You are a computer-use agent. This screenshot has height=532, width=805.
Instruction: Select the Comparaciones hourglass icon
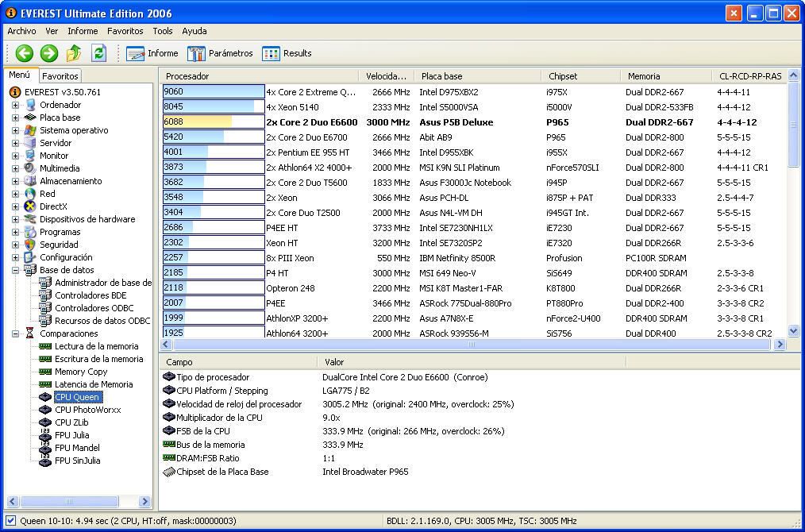point(30,333)
